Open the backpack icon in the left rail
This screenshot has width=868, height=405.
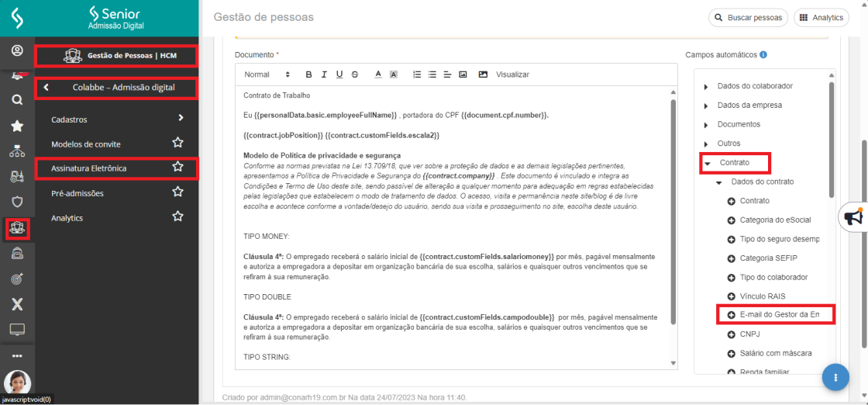click(x=17, y=253)
